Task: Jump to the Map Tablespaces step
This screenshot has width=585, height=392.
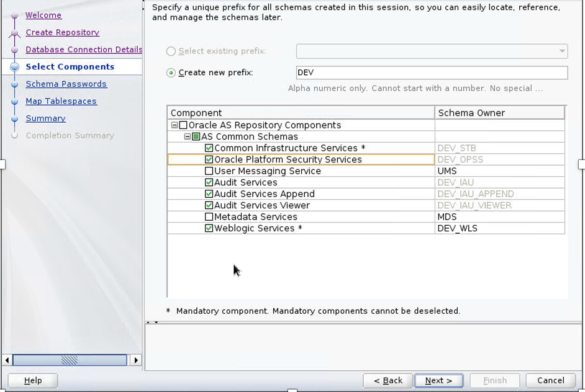Action: 61,101
